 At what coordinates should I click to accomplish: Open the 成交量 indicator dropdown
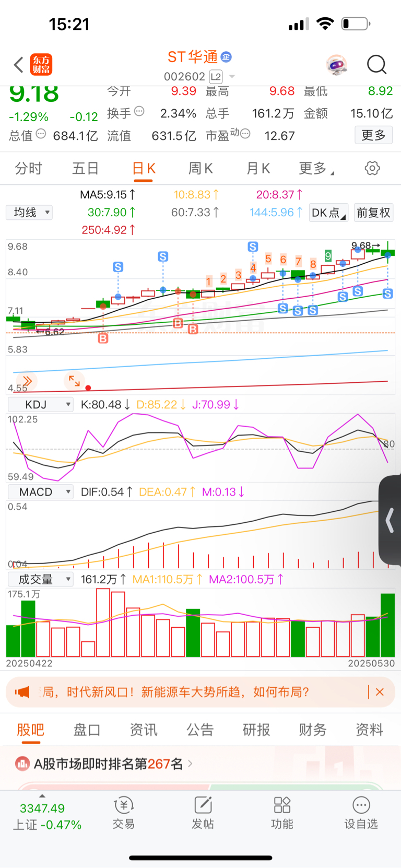click(x=40, y=579)
